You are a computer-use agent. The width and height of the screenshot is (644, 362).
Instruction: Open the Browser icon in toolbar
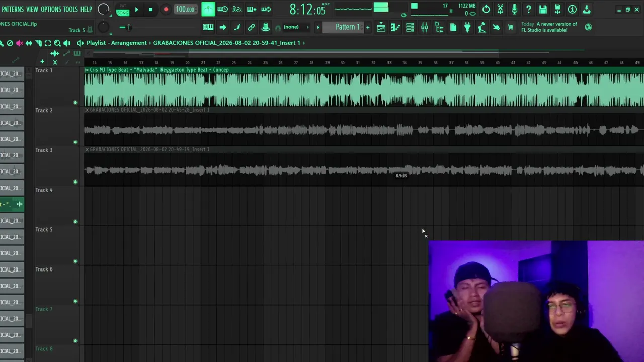click(439, 27)
